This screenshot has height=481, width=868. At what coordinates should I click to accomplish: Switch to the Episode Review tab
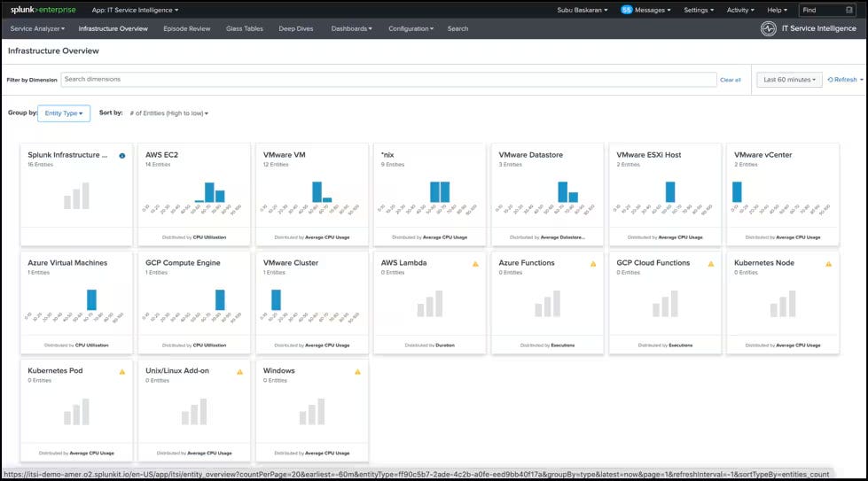point(187,28)
